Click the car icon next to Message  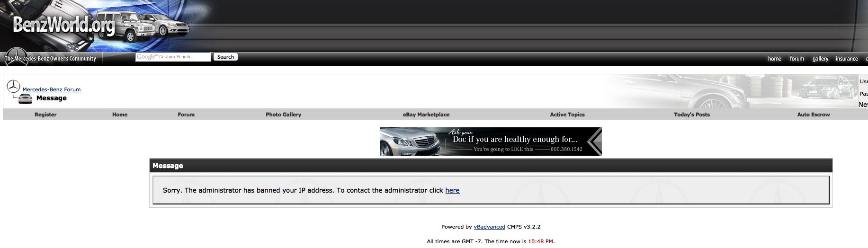(25, 98)
